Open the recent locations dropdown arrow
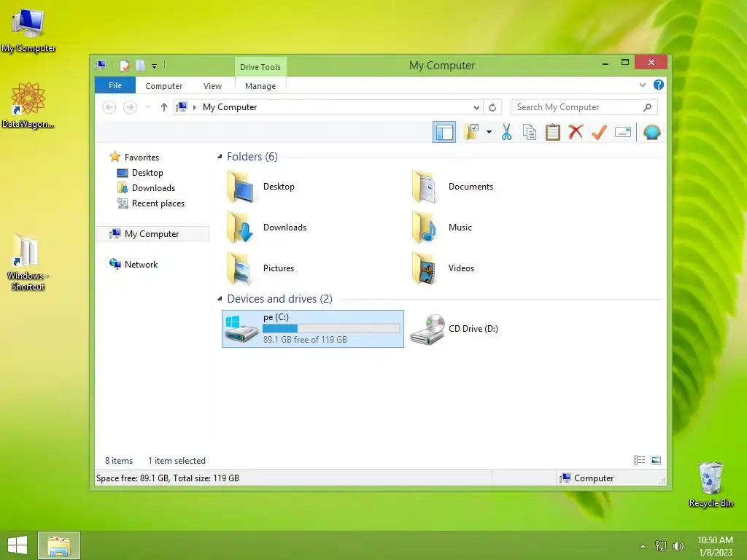Screen dimensions: 747x560 coord(147,107)
